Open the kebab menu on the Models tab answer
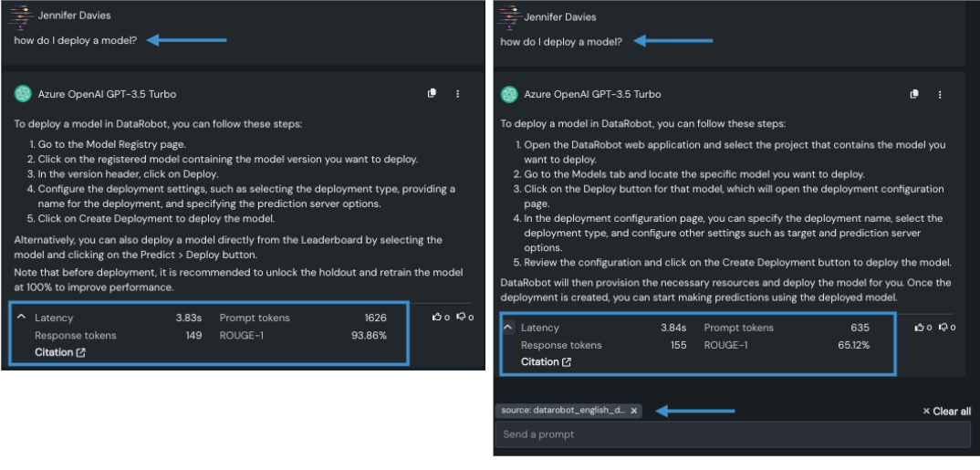 940,94
